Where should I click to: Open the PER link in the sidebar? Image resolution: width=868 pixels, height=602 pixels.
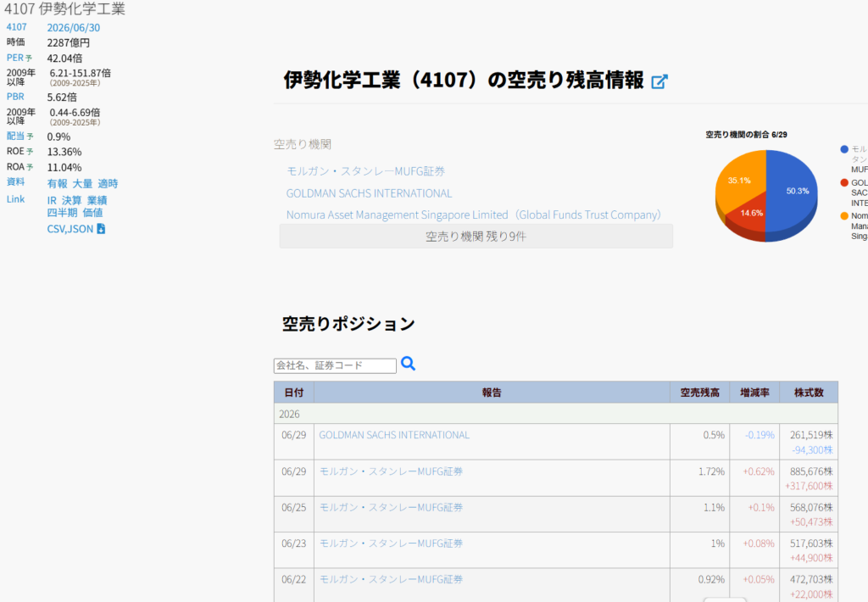pos(15,58)
